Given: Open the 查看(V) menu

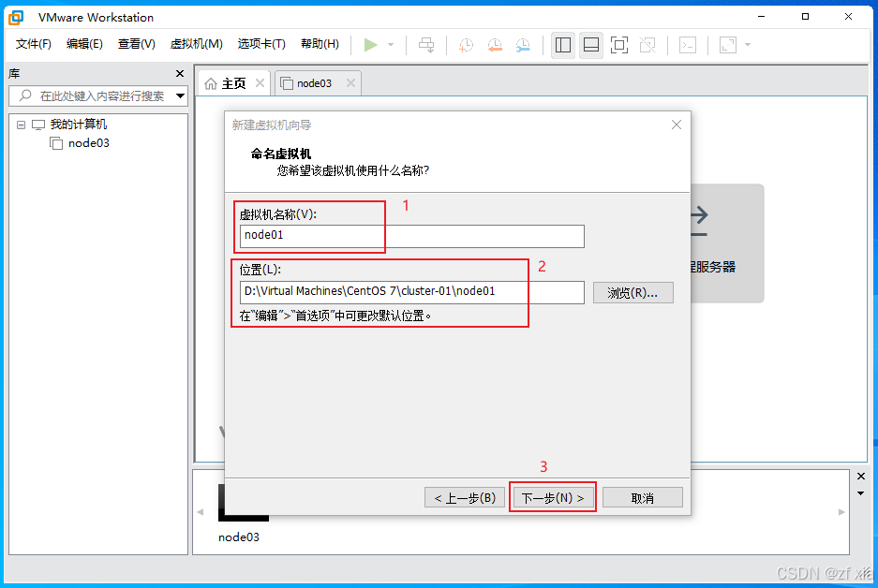Looking at the screenshot, I should click(137, 44).
